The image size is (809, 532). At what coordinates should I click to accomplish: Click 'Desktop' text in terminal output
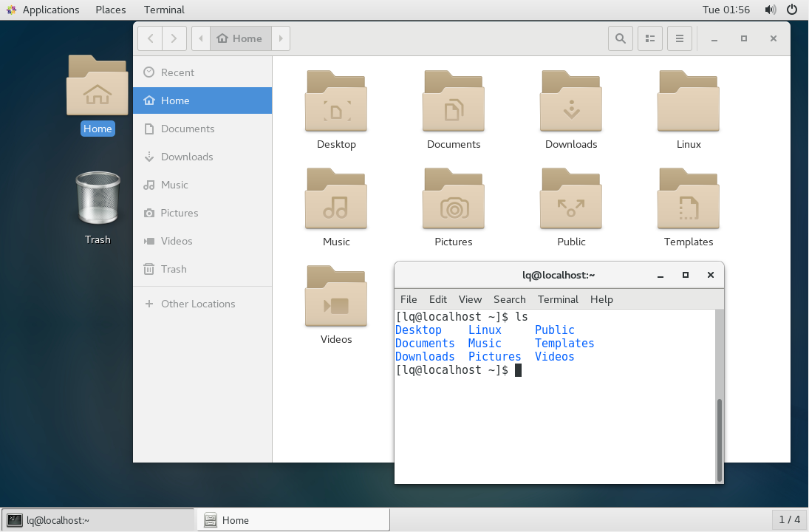tap(418, 330)
